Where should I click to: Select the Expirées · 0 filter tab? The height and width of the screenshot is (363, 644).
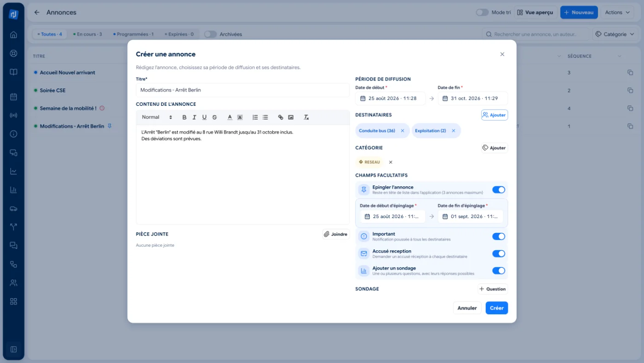click(178, 34)
